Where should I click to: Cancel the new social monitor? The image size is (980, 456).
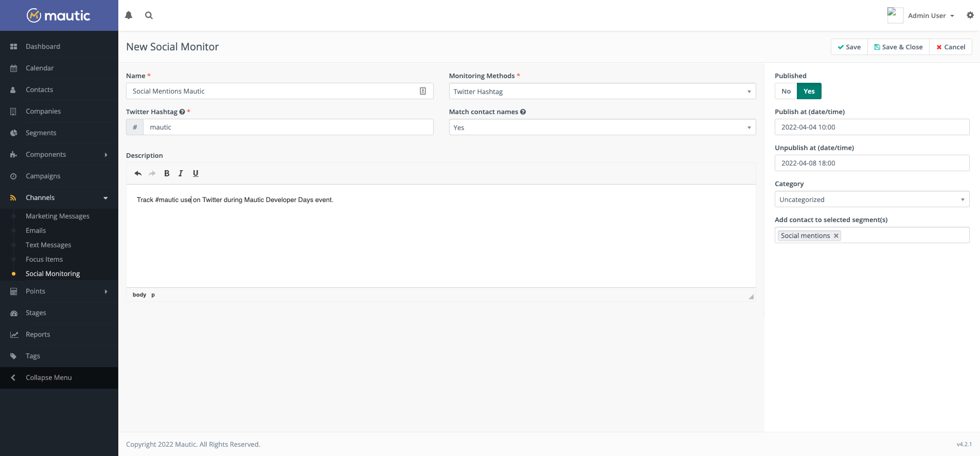pyautogui.click(x=951, y=47)
